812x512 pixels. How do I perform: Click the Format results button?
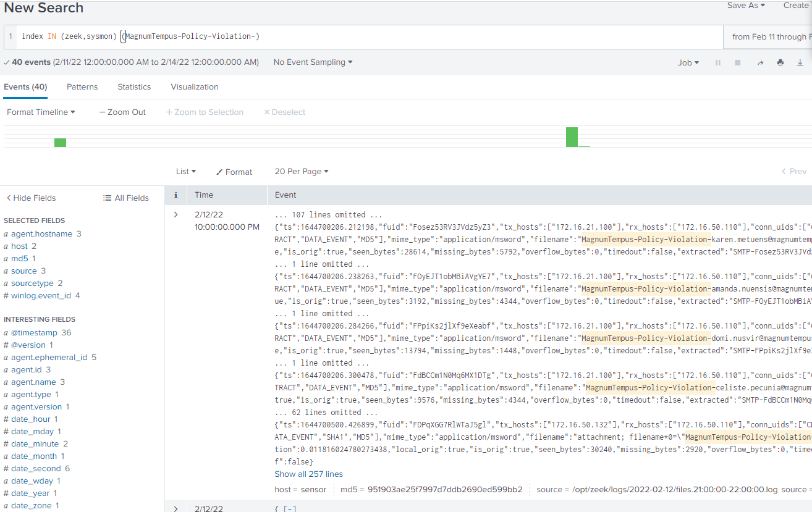(x=234, y=172)
